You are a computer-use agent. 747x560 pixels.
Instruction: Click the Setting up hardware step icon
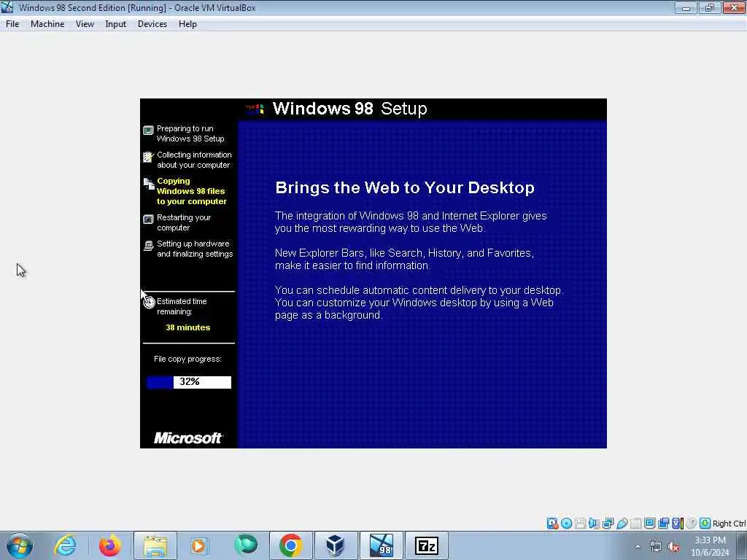(148, 246)
